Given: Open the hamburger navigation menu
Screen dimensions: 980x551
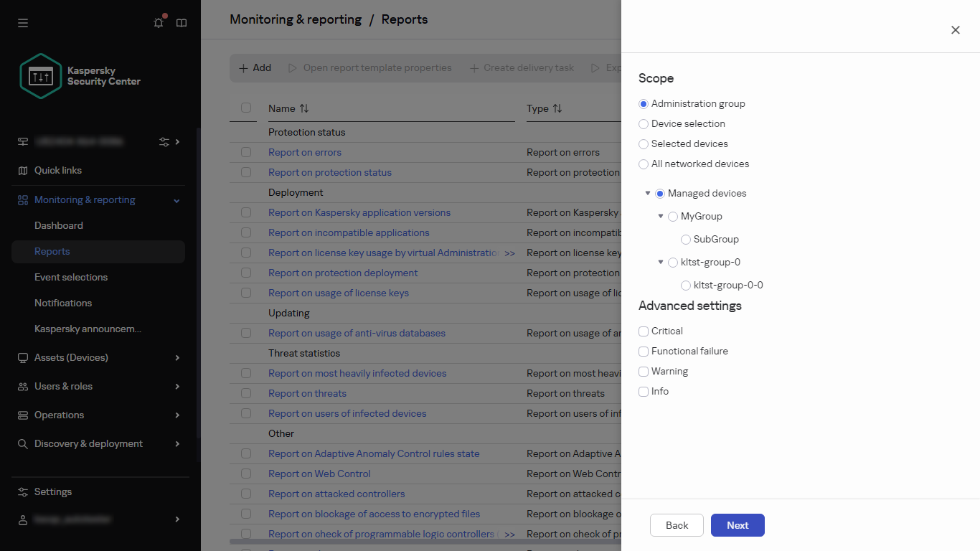Looking at the screenshot, I should (22, 22).
